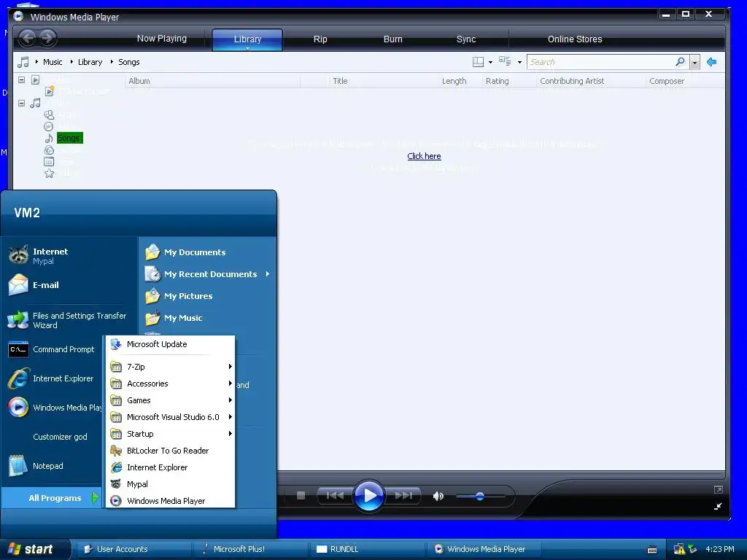Open Microsoft Visual Studio 6.0 entry

click(170, 416)
